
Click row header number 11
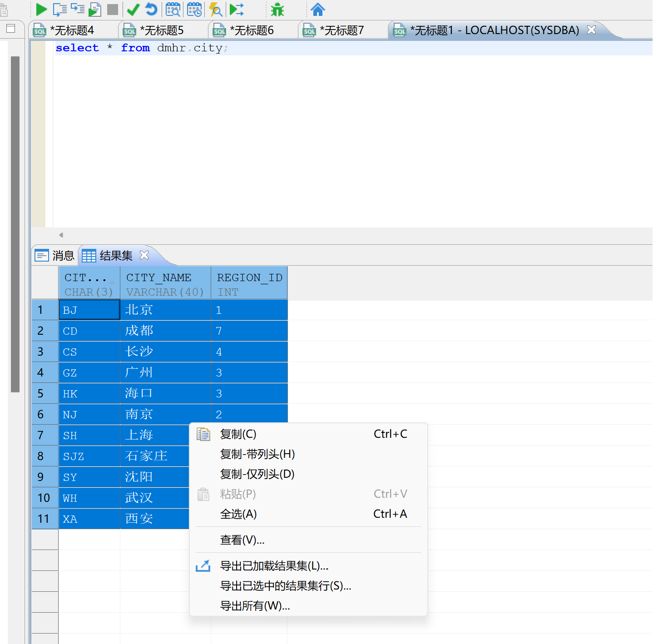pyautogui.click(x=45, y=519)
